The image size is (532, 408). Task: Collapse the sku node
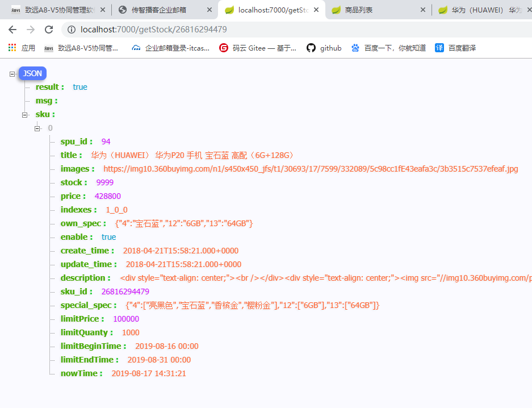click(25, 115)
